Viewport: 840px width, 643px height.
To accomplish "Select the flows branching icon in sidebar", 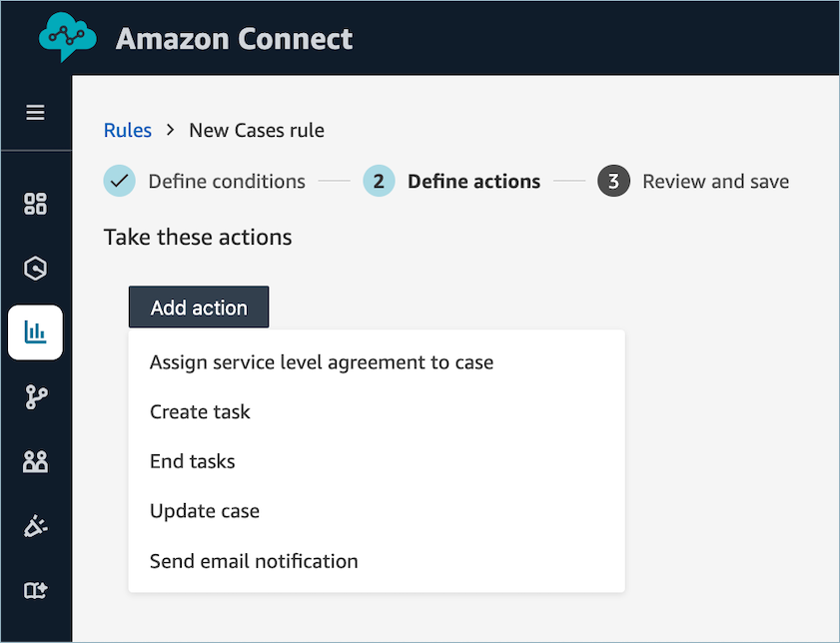I will [36, 397].
